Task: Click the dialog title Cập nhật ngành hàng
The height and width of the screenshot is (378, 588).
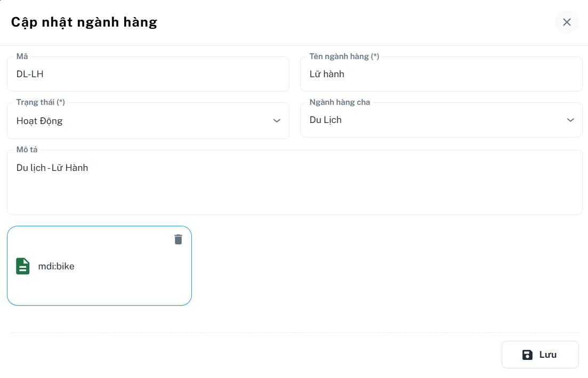Action: coord(84,22)
